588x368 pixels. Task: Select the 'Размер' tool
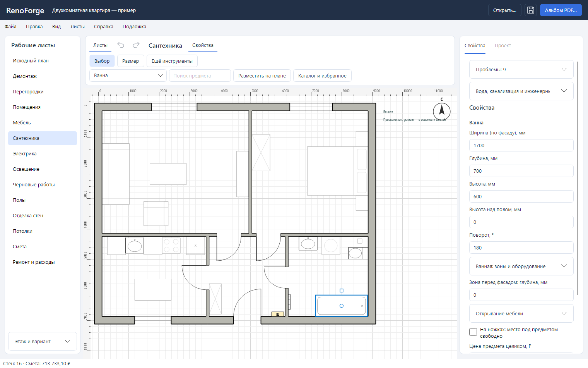[130, 61]
